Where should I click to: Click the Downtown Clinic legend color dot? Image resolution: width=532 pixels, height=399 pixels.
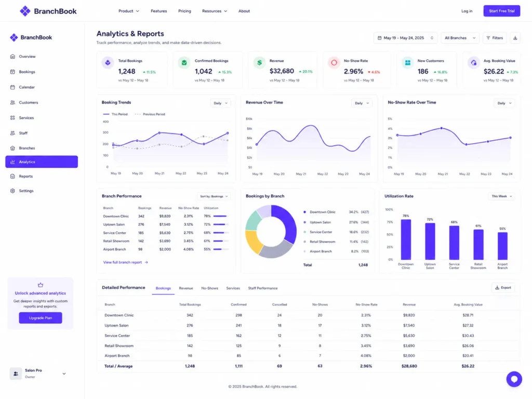(304, 212)
